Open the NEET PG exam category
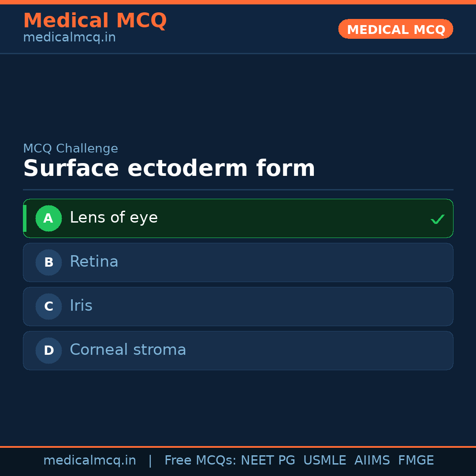This screenshot has width=476, height=476. click(268, 460)
